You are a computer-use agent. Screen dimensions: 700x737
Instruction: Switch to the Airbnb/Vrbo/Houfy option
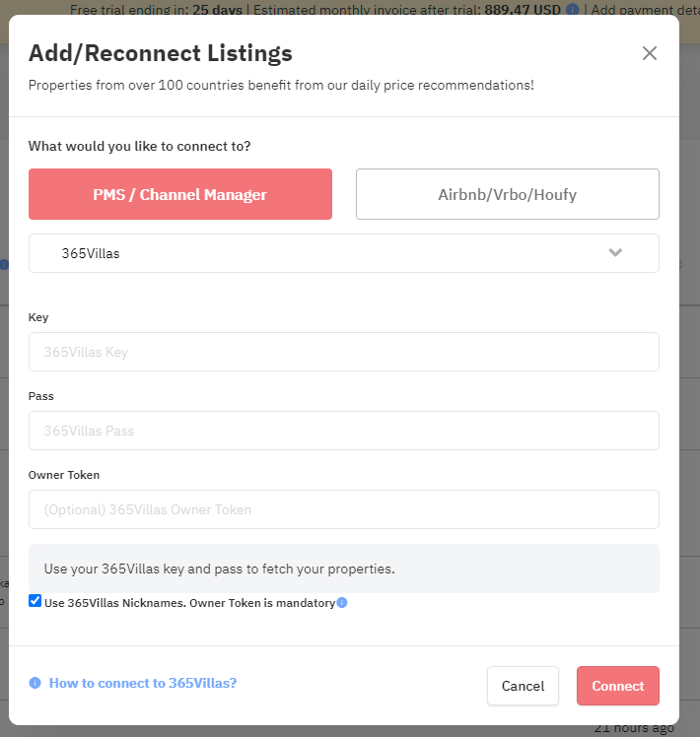[x=507, y=194]
